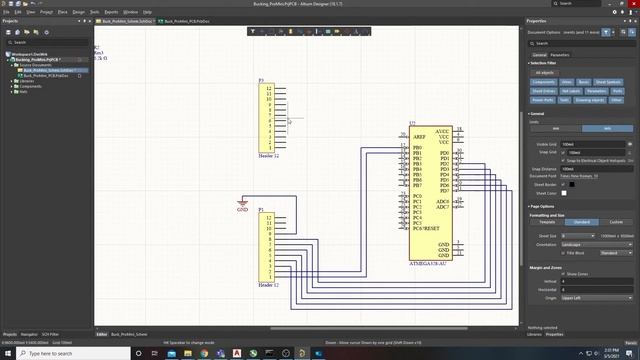Click the green icon in the active bar

328,31
